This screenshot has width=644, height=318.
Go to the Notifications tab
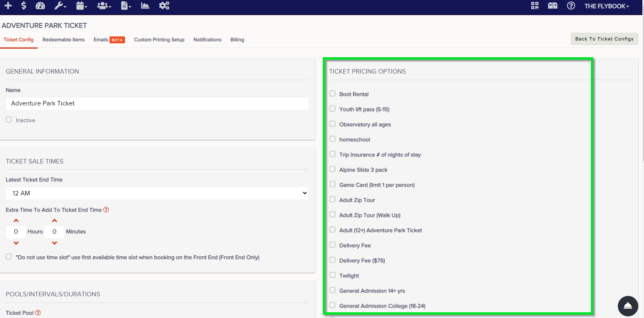pyautogui.click(x=208, y=40)
